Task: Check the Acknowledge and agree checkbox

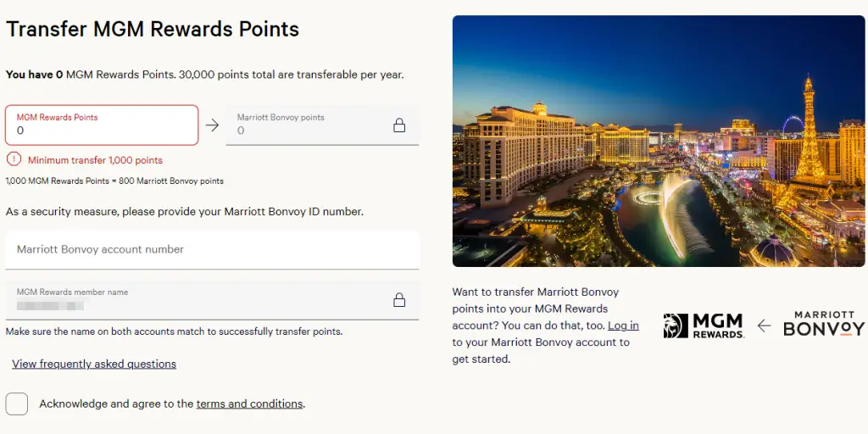Action: (17, 404)
